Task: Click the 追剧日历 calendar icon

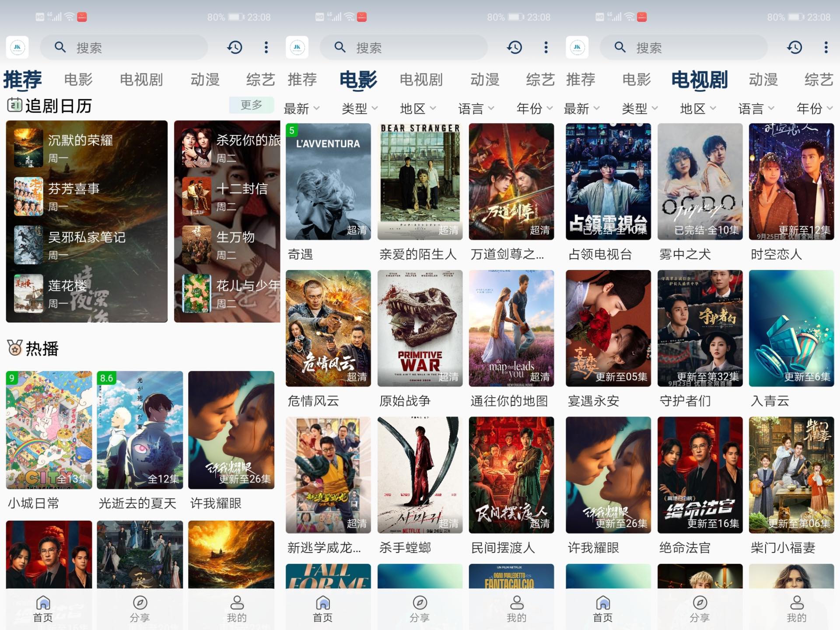Action: 14,105
